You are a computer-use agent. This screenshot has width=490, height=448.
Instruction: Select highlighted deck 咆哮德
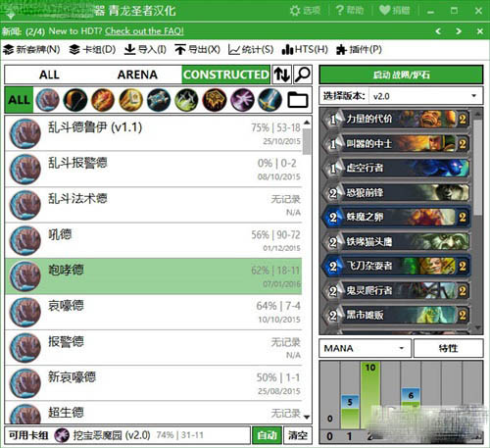point(153,276)
